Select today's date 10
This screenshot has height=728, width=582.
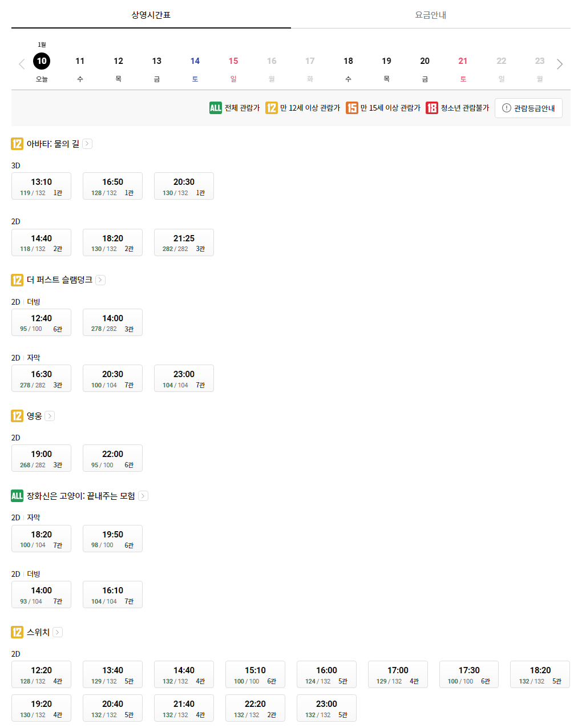42,61
